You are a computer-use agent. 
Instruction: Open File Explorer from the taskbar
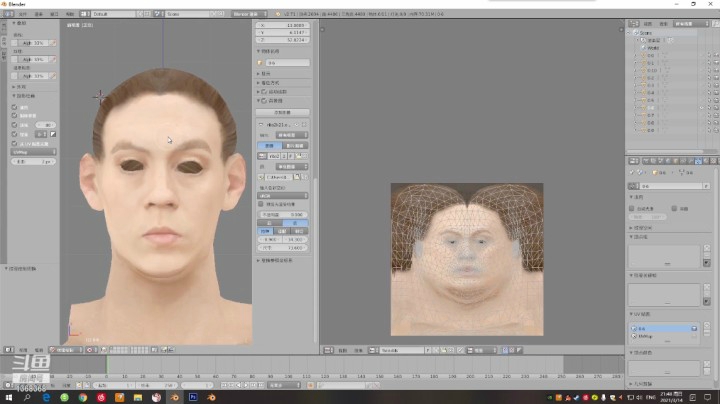click(x=138, y=397)
